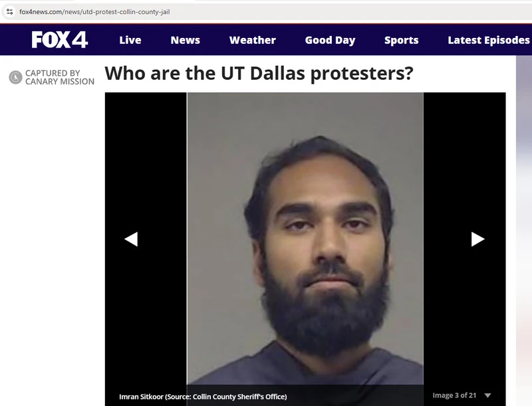Show the previous slideshow image arrow
532x406 pixels.
[x=131, y=240]
